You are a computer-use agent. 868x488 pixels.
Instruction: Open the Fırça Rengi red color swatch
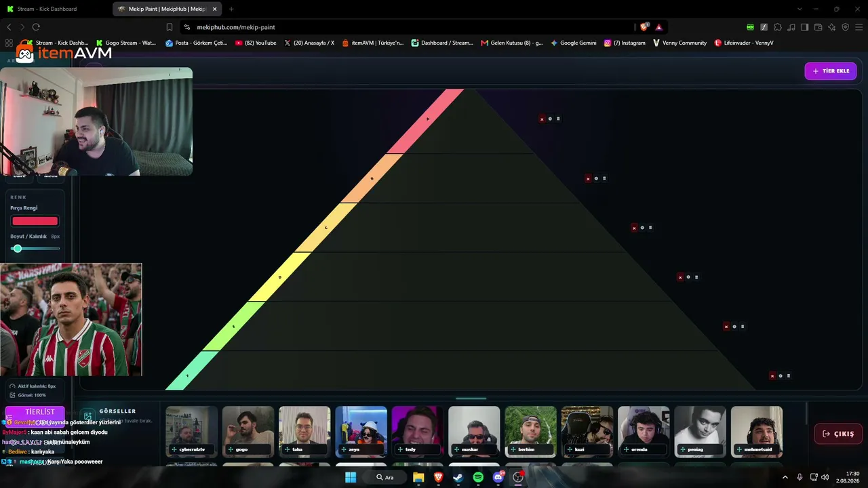pyautogui.click(x=35, y=221)
